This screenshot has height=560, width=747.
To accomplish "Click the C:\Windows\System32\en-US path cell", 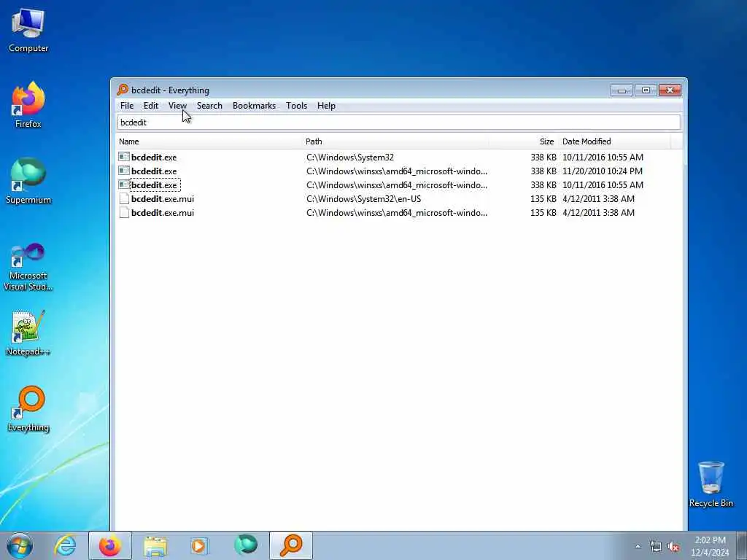I will (363, 198).
